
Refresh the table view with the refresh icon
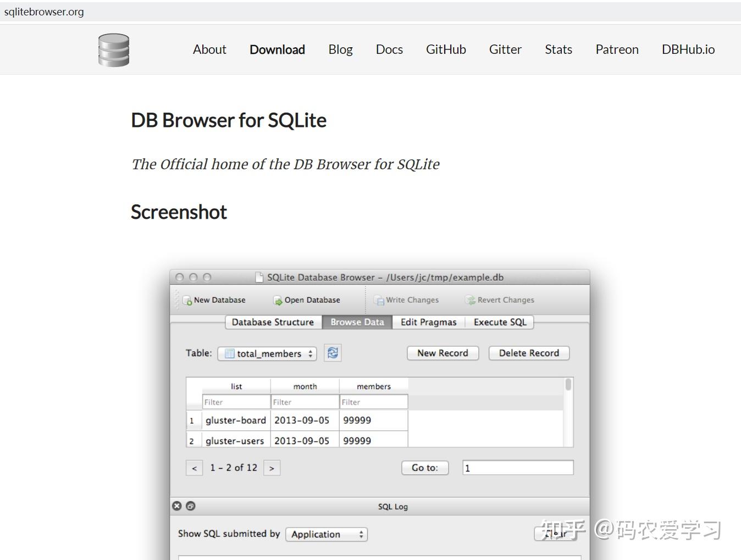[x=332, y=353]
